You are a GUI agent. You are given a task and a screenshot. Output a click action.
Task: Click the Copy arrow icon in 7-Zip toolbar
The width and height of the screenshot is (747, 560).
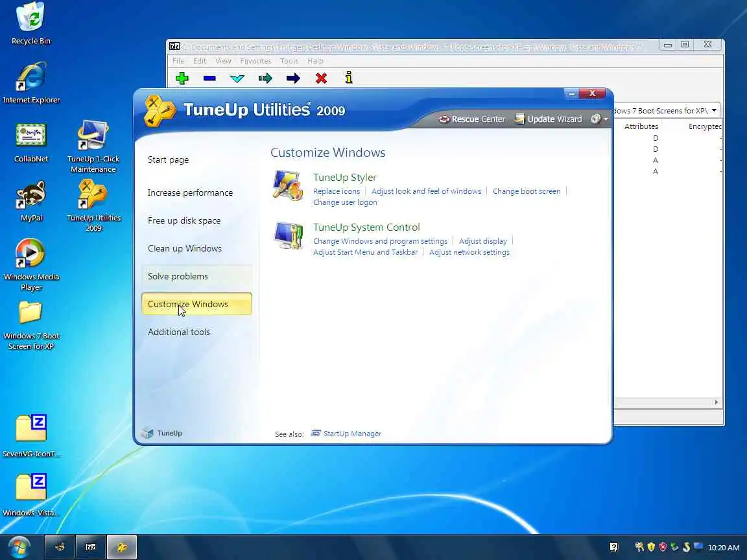click(265, 78)
